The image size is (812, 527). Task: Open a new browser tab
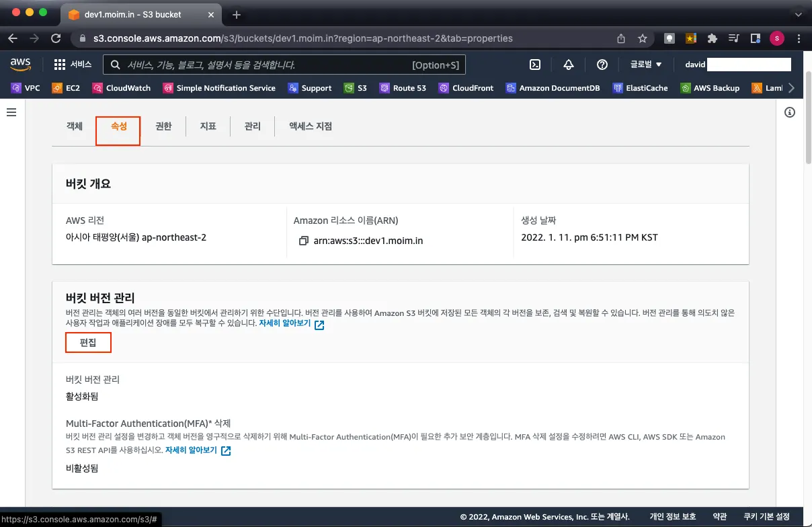237,14
